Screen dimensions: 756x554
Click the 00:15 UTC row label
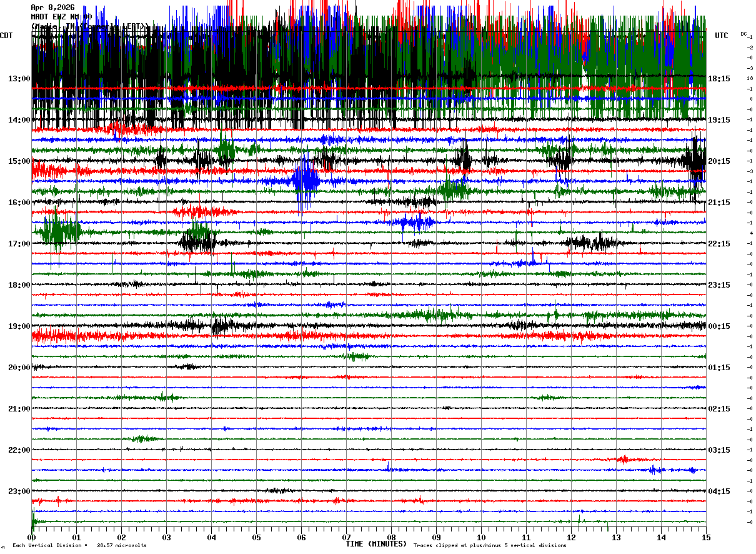point(719,326)
